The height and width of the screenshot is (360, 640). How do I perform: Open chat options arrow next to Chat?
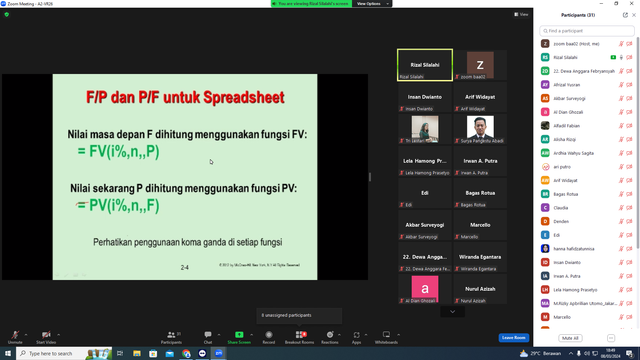219,335
